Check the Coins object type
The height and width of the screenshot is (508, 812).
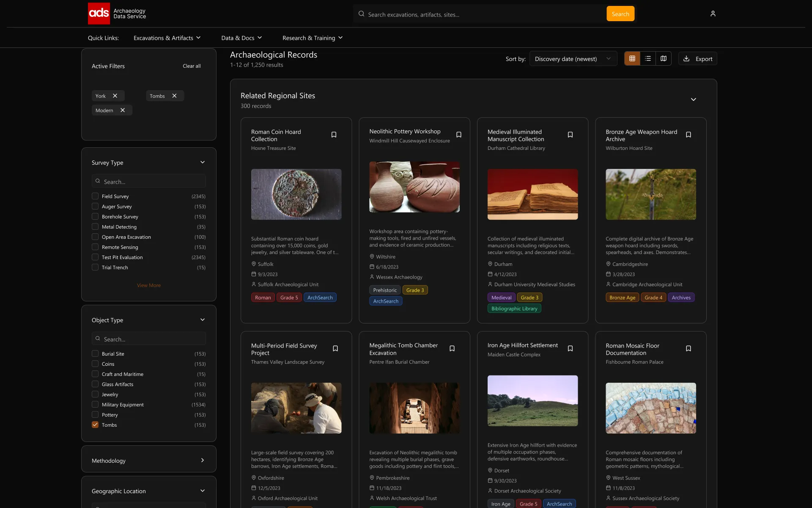tap(95, 364)
